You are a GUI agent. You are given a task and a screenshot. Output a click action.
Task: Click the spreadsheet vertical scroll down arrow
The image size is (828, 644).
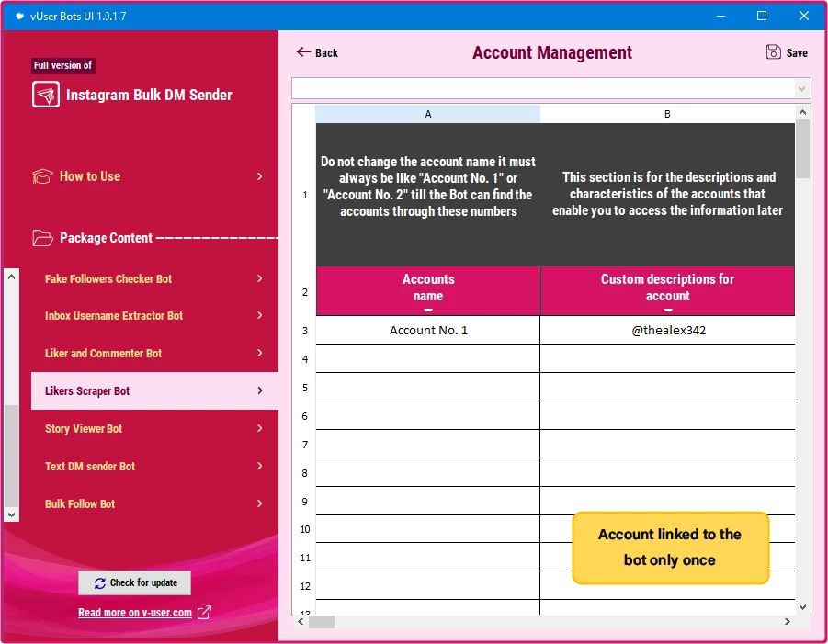coord(802,607)
